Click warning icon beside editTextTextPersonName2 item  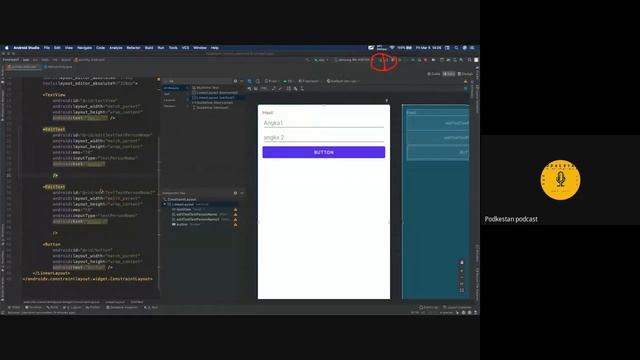236,219
